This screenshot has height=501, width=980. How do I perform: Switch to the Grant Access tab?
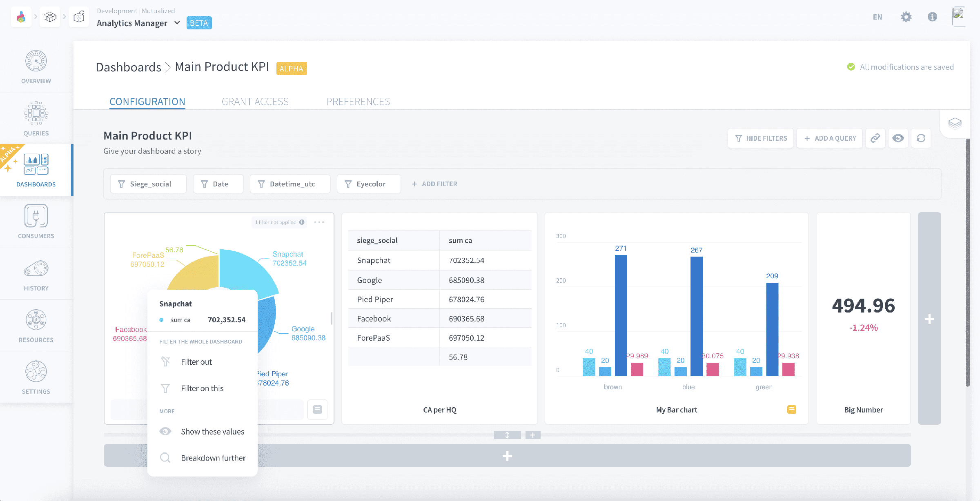pyautogui.click(x=255, y=102)
